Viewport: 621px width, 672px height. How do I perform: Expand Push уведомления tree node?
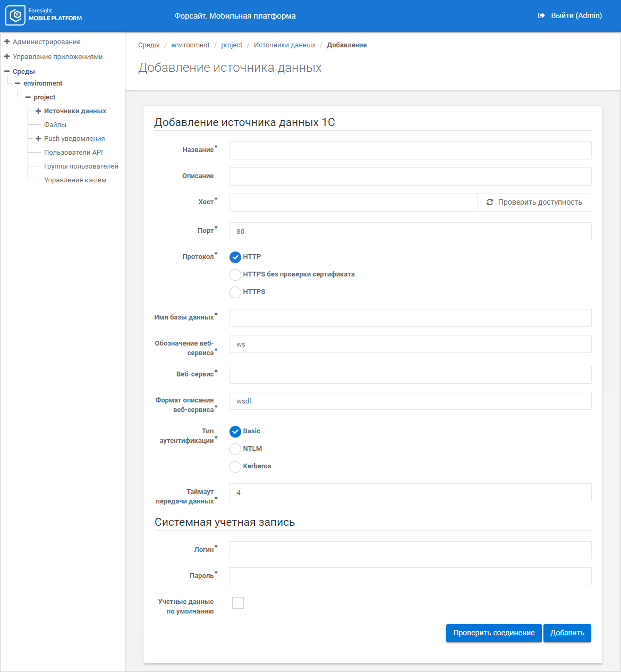point(38,139)
